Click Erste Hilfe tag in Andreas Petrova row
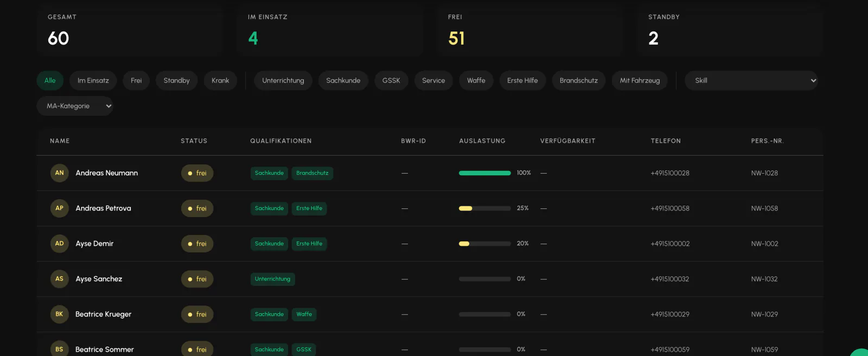The height and width of the screenshot is (356, 868). tap(309, 208)
